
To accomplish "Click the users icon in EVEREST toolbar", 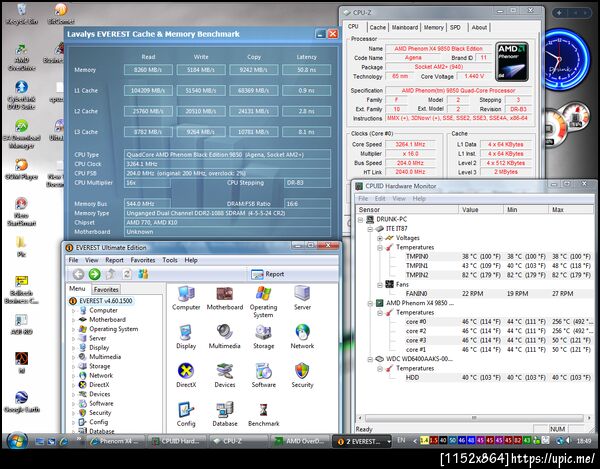I will point(143,274).
